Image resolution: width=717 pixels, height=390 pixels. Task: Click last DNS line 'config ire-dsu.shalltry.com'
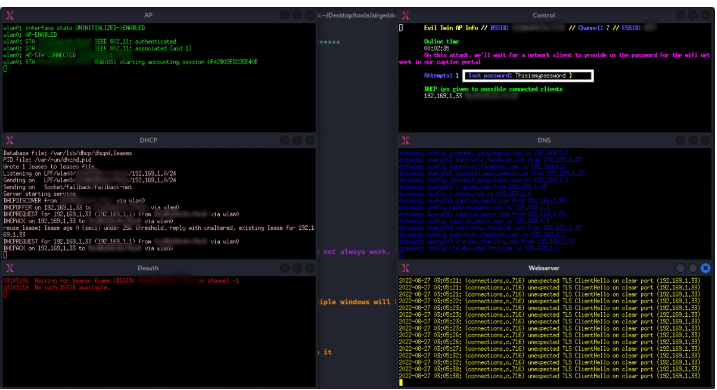[x=479, y=249]
